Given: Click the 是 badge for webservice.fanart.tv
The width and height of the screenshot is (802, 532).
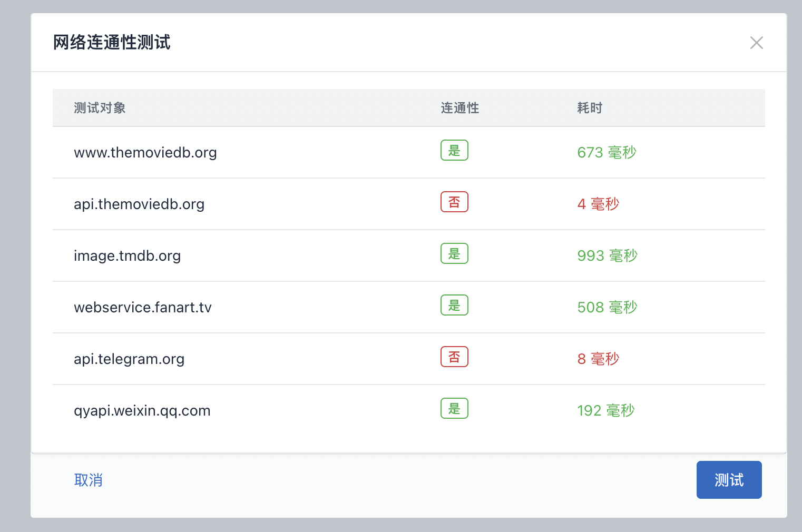Looking at the screenshot, I should tap(454, 305).
